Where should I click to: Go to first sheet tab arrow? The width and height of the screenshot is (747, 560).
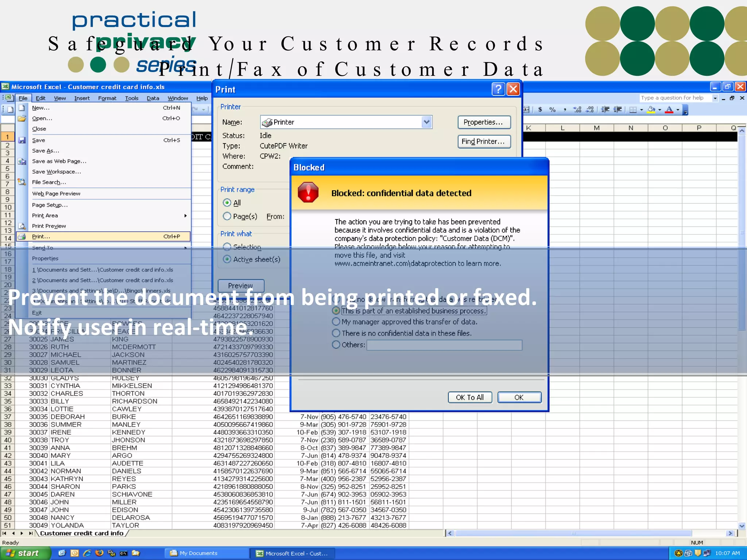(4, 533)
